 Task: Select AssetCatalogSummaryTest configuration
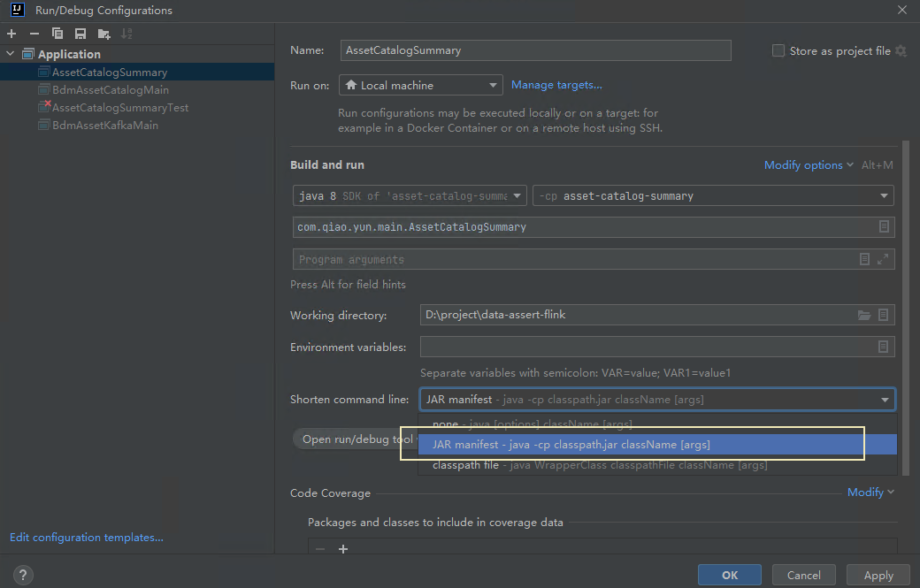tap(112, 107)
